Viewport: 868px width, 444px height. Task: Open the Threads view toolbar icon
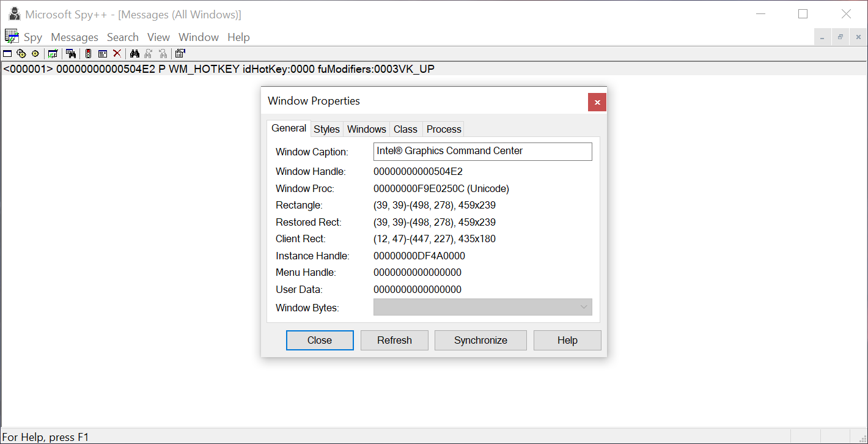pyautogui.click(x=35, y=54)
